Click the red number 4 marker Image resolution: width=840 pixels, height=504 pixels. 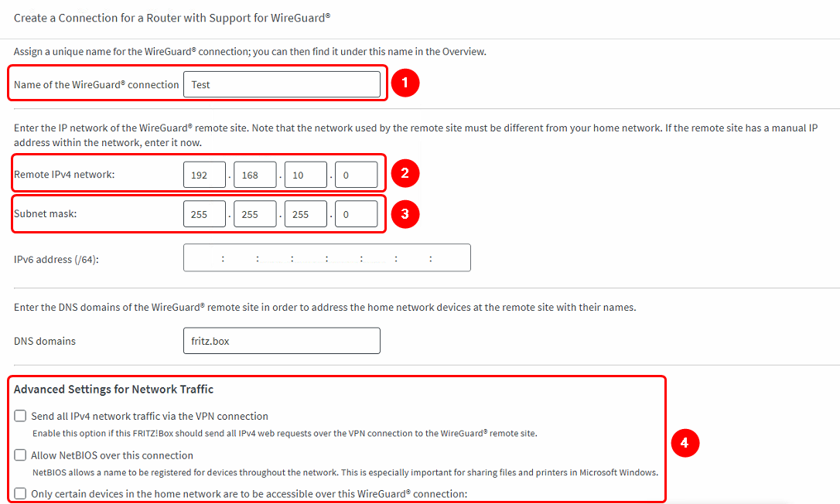685,443
